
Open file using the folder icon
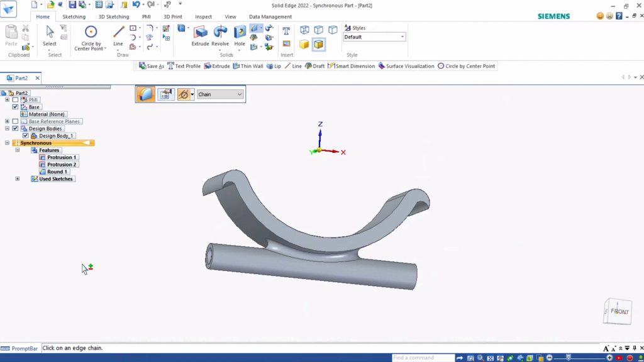click(50, 5)
